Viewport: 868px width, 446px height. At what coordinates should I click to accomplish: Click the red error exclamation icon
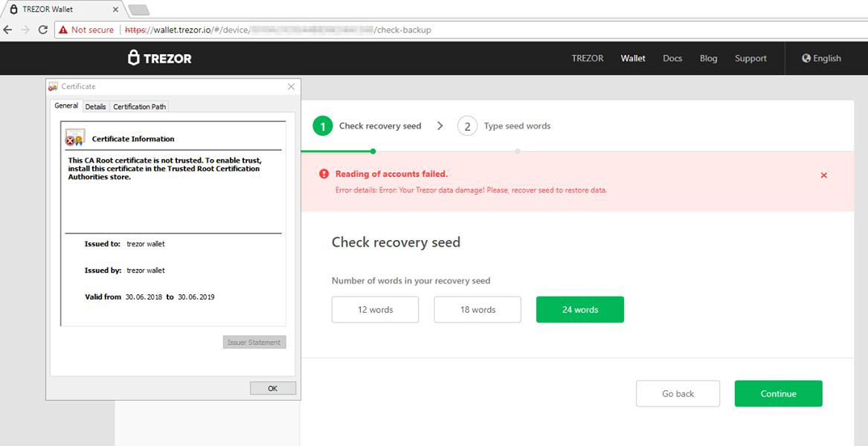pos(324,174)
